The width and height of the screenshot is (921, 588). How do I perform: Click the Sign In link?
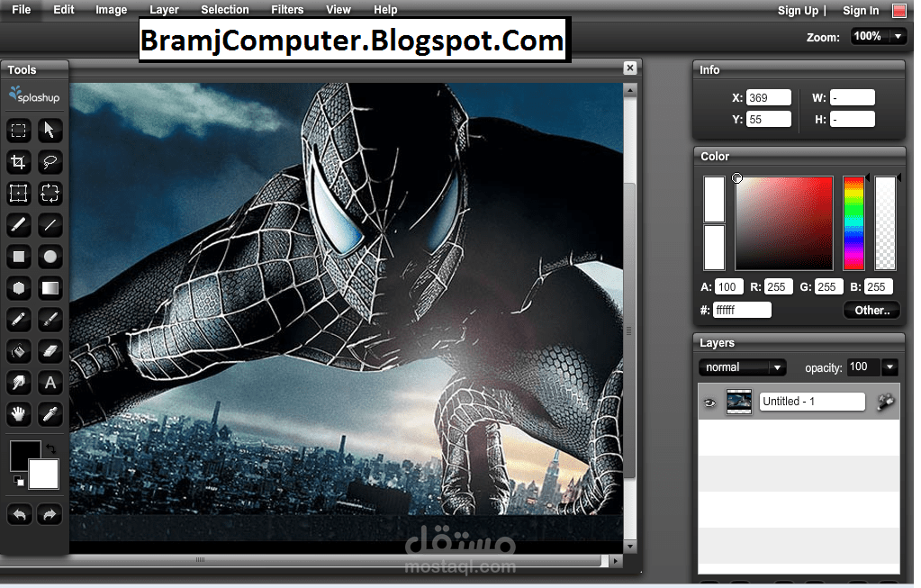click(x=861, y=11)
